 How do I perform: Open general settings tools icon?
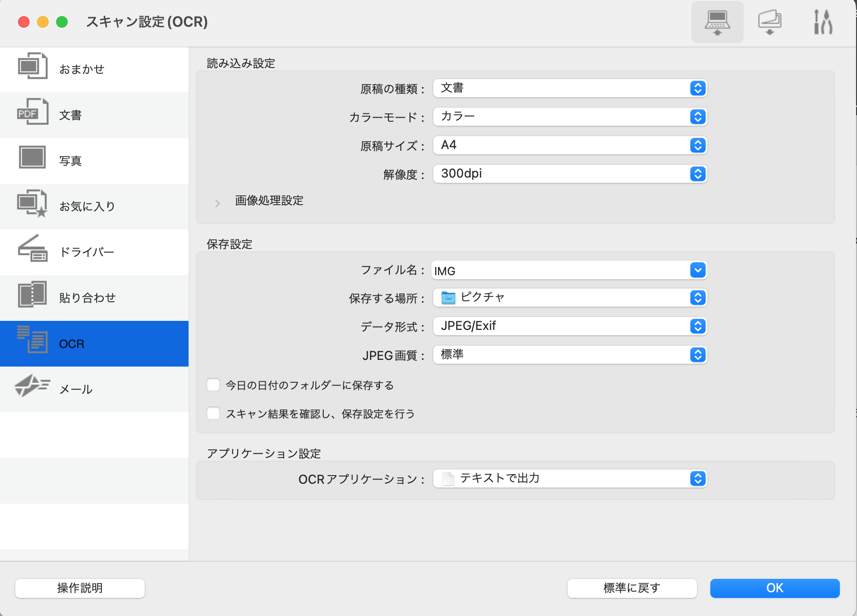tap(823, 22)
